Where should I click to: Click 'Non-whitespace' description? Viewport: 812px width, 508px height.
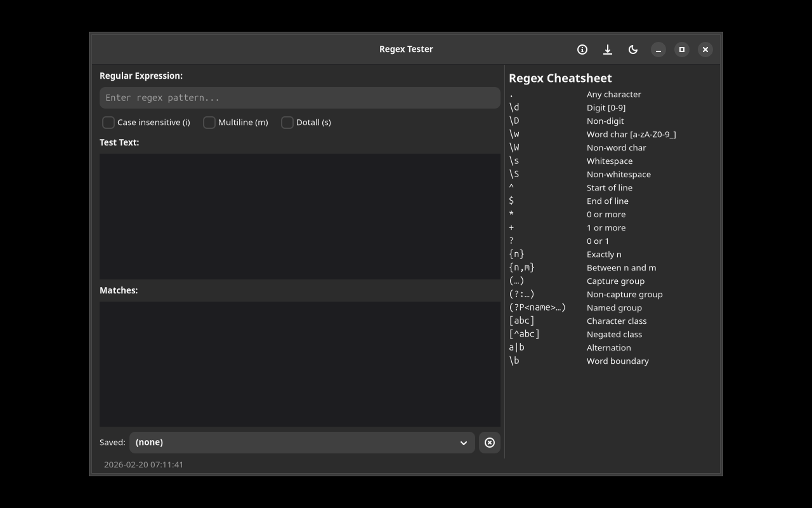[x=619, y=174]
